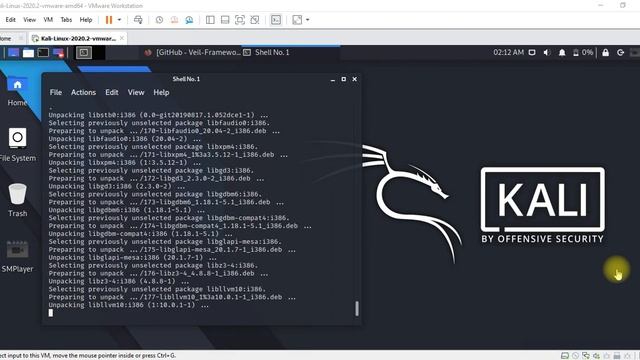Revert to snapshot icon in VMware toolbar
The width and height of the screenshot is (640, 360).
[174, 20]
